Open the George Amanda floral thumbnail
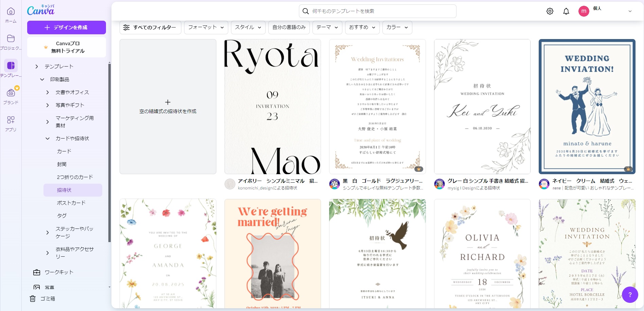This screenshot has height=311, width=644. (x=168, y=254)
